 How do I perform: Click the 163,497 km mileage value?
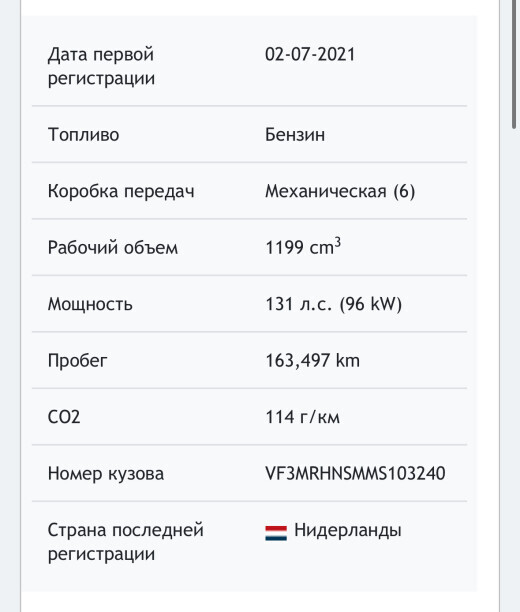click(313, 361)
